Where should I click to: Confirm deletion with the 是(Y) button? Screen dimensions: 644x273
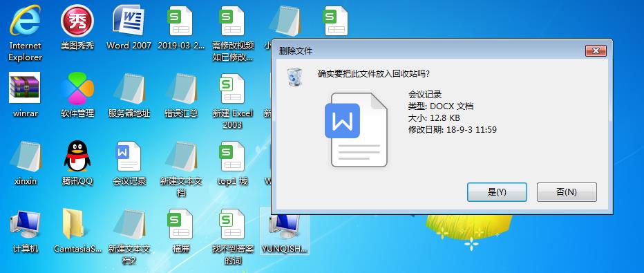497,192
